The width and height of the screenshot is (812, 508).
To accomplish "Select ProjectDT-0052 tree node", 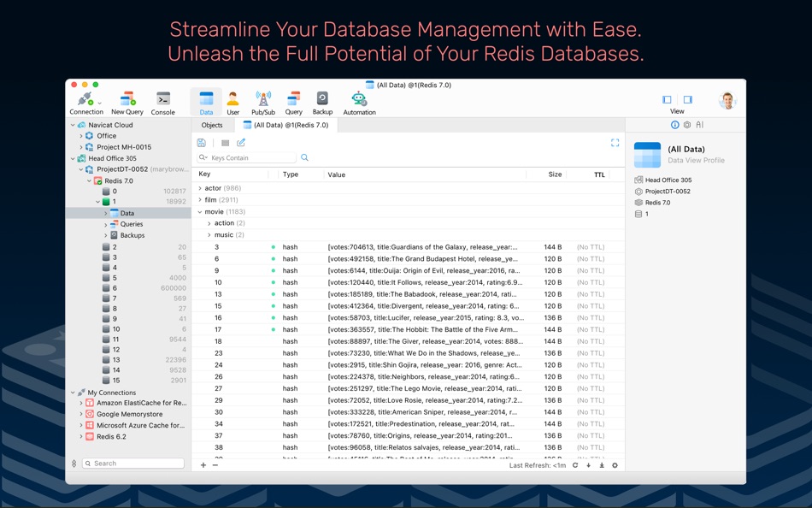I will tap(122, 169).
